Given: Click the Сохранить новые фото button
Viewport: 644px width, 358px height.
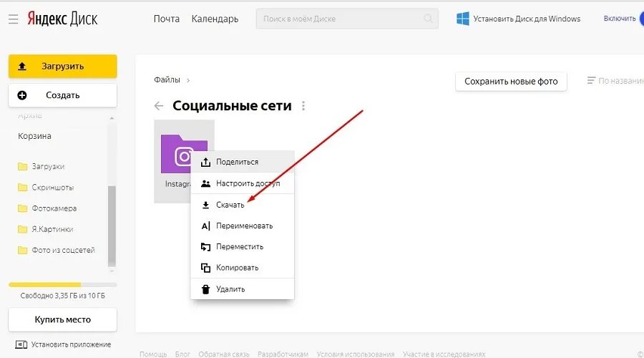Looking at the screenshot, I should point(511,82).
